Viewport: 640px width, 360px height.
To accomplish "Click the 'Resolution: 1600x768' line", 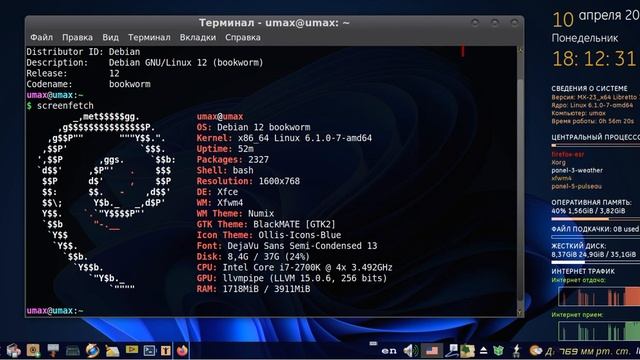I will (248, 181).
